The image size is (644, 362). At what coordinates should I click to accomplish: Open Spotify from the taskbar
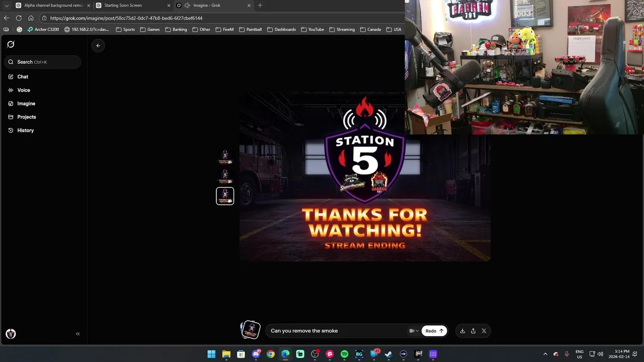344,354
